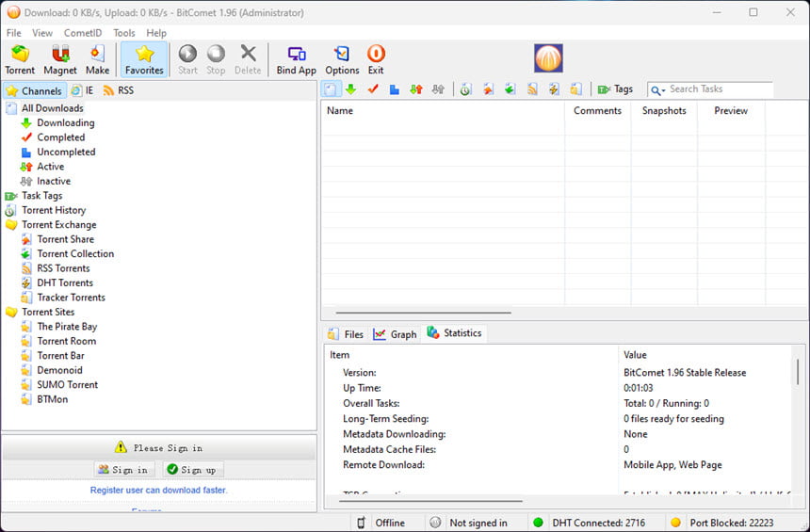Image resolution: width=810 pixels, height=532 pixels.
Task: Click the DHT Torrents lightning icon in filter bar
Action: tap(554, 89)
